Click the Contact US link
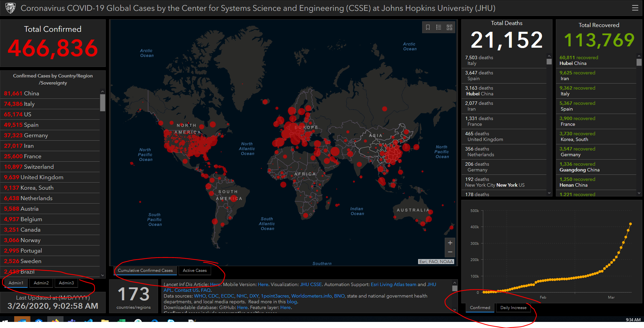The height and width of the screenshot is (328, 644). click(187, 290)
